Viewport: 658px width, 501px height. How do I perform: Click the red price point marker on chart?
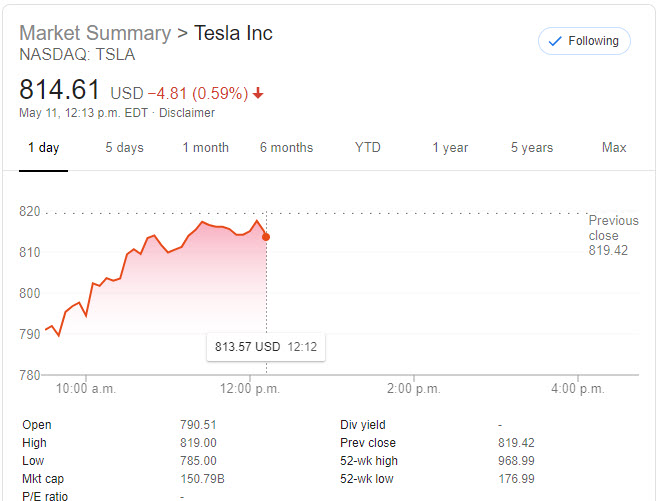pos(265,237)
